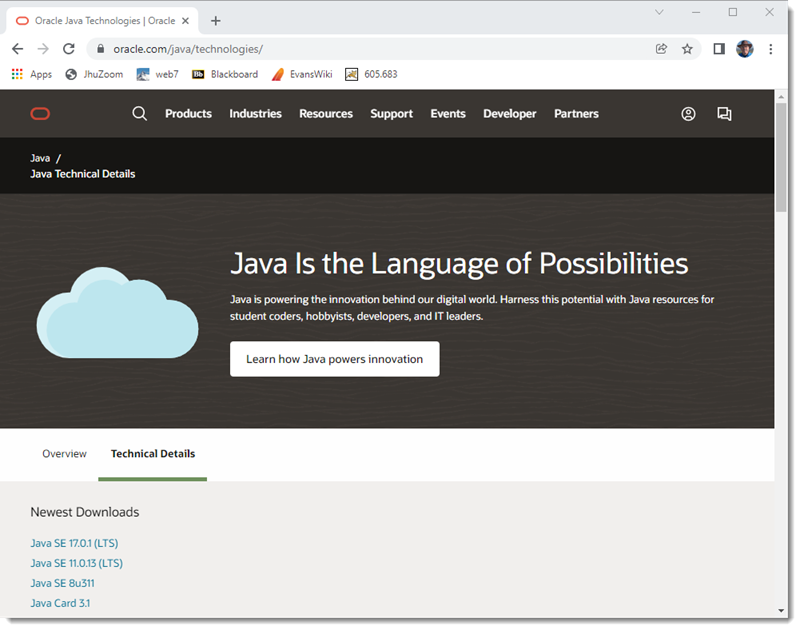
Task: Open the chat contact icon in header
Action: [724, 114]
